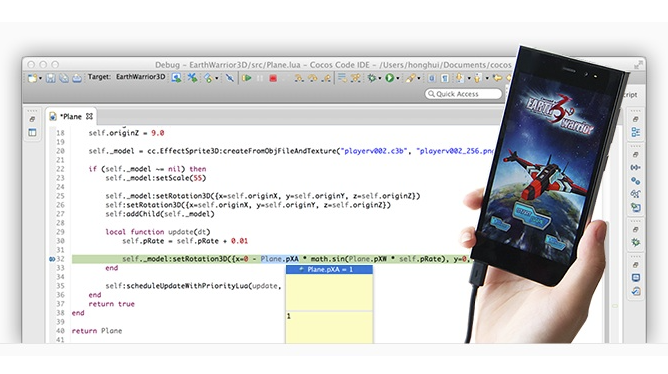Viewport: 668px width, 374px height.
Task: Open Tasks view checklist icon in sidebar
Action: [x=636, y=291]
